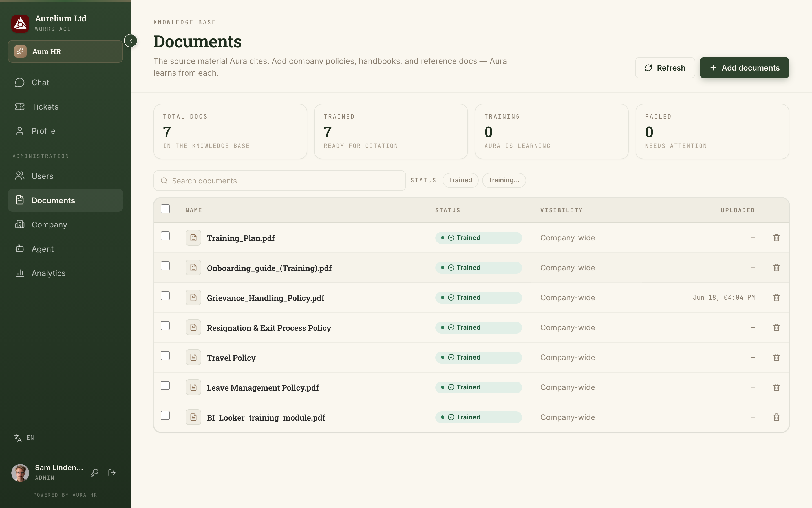The image size is (812, 508).
Task: Tick the Travel Policy checkbox
Action: click(x=165, y=356)
